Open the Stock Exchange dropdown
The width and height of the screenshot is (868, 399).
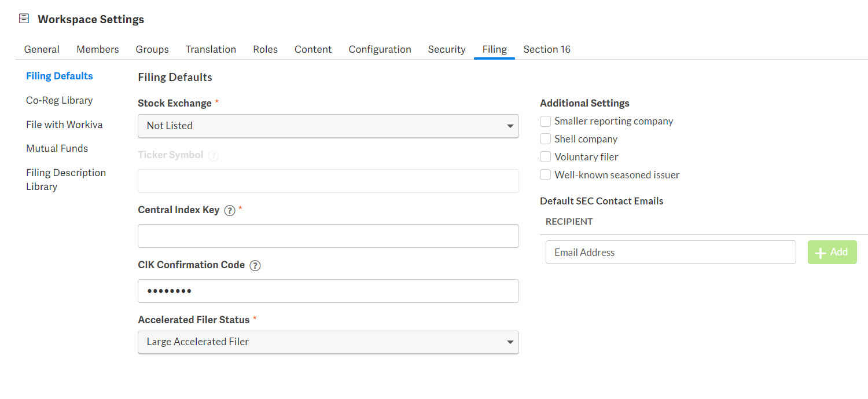click(328, 126)
